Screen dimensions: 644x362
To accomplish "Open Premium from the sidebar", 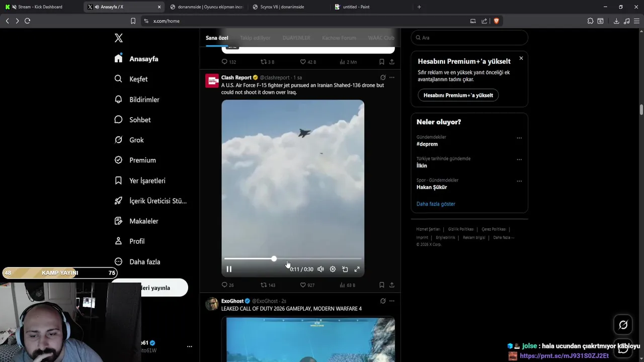I will coord(135,160).
